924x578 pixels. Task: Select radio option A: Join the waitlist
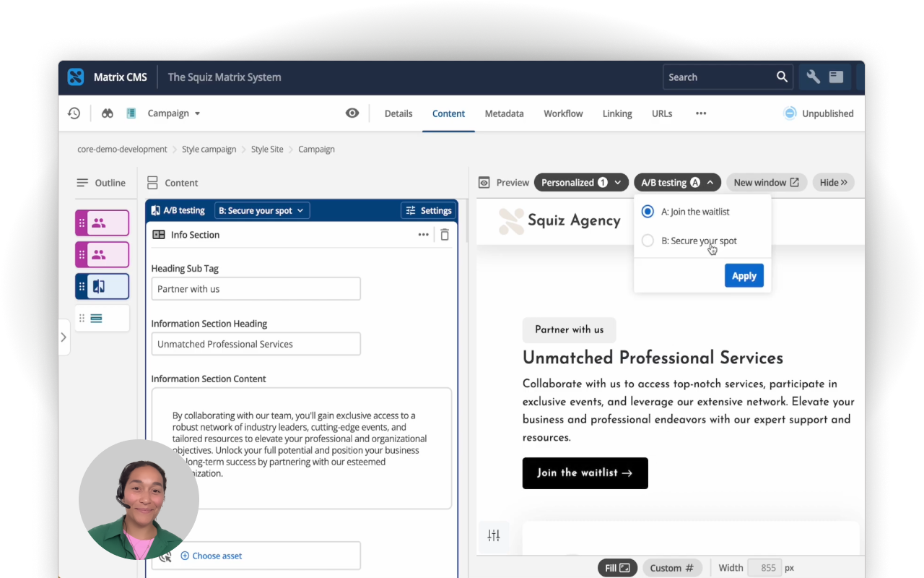coord(648,212)
